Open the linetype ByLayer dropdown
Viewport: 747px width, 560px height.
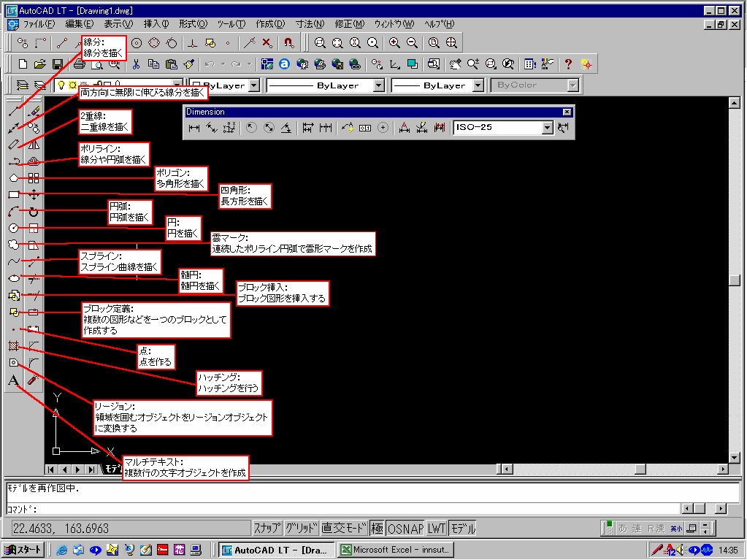coord(379,85)
